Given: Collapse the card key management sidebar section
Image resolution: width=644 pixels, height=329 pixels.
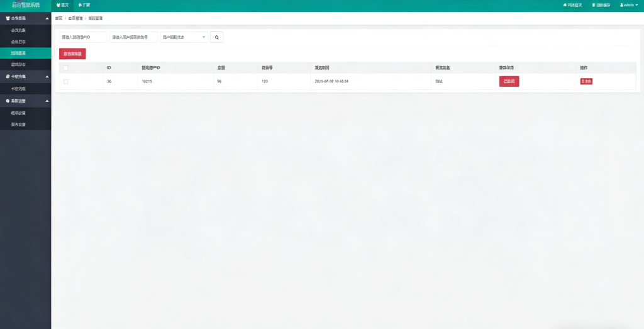Looking at the screenshot, I should (47, 76).
